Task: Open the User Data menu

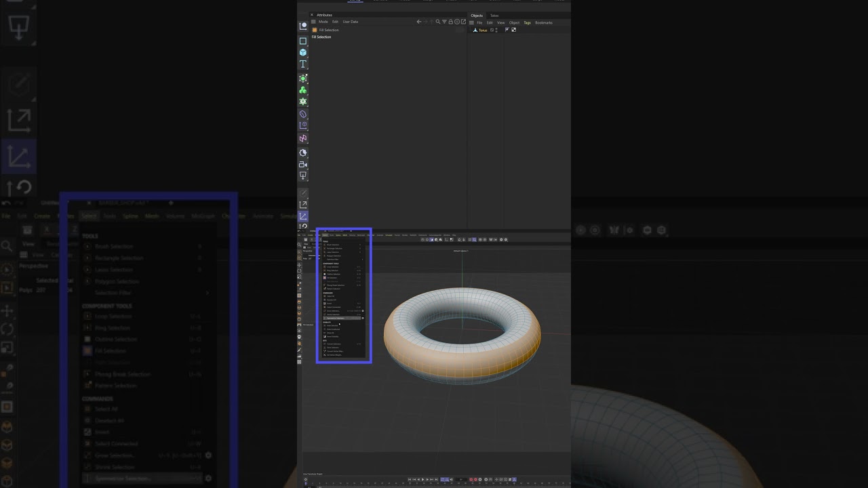Action: [x=351, y=22]
